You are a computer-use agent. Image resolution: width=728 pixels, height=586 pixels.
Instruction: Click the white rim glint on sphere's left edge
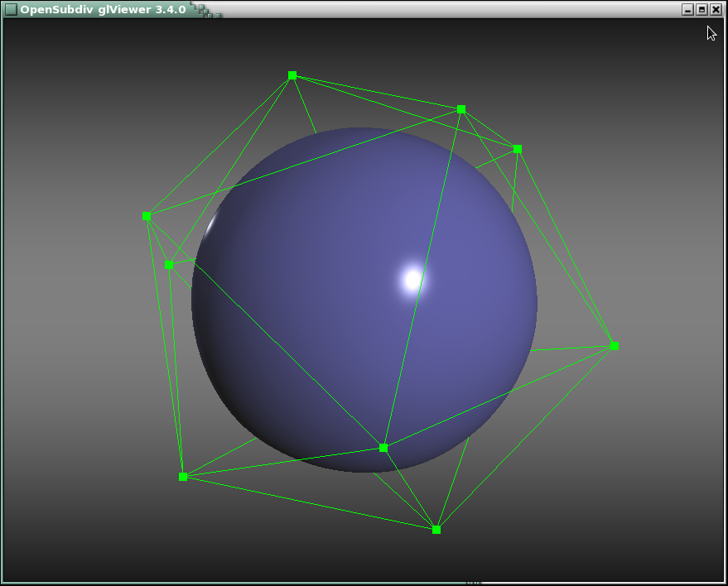pyautogui.click(x=210, y=226)
